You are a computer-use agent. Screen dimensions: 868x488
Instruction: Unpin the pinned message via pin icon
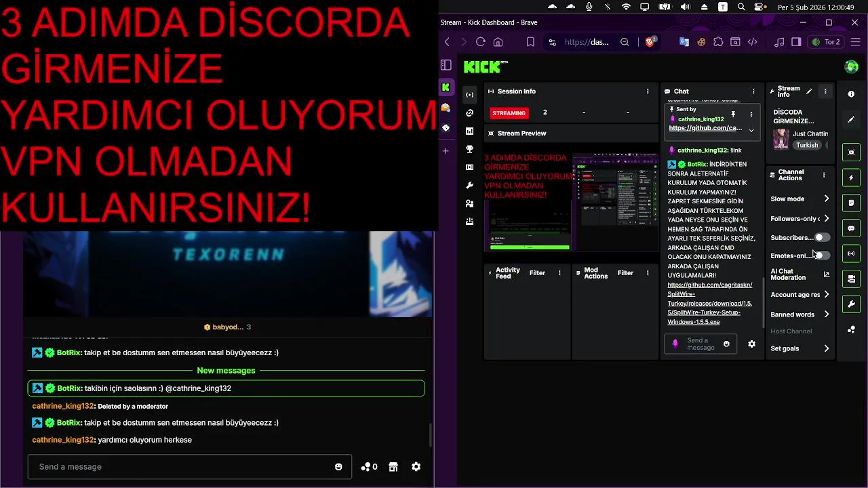click(x=733, y=115)
